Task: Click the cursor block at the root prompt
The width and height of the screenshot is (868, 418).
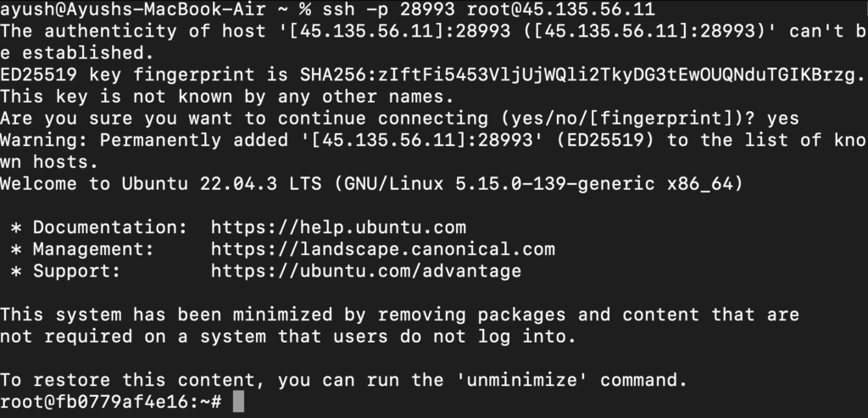Action: pyautogui.click(x=238, y=401)
